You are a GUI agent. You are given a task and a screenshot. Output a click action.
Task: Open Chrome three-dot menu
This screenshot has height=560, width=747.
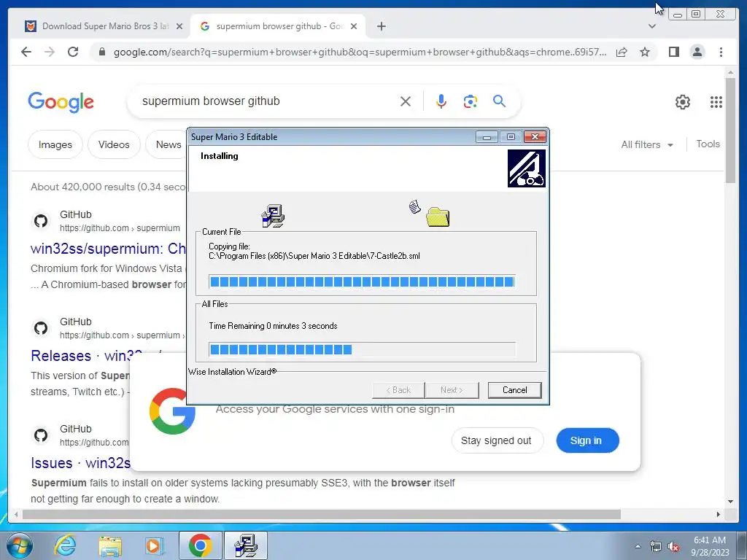click(x=721, y=52)
